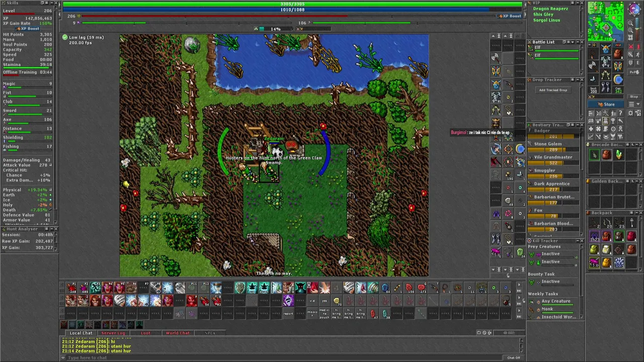Open the equipped backpack slot
Screen dimensions: 644x362
(618, 53)
